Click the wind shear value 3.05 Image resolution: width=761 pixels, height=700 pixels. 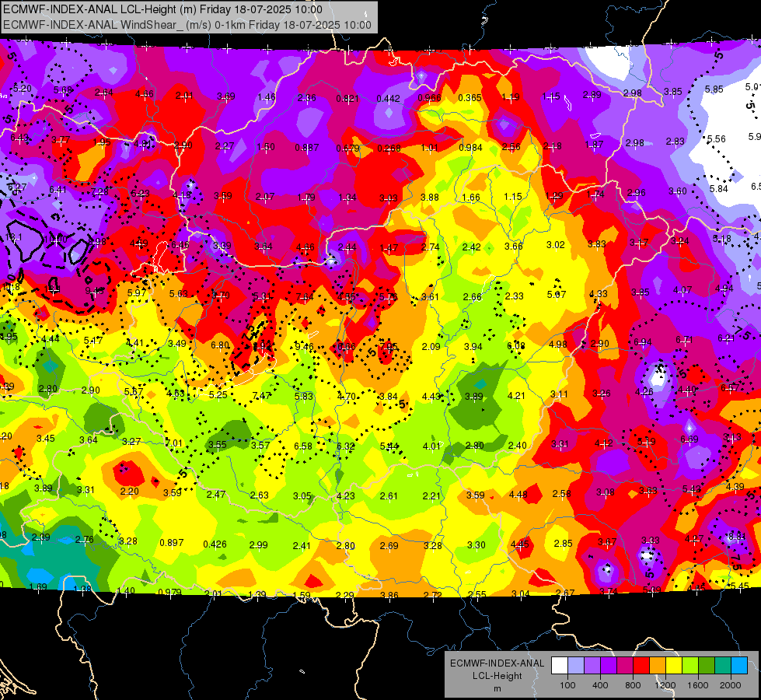coord(302,495)
